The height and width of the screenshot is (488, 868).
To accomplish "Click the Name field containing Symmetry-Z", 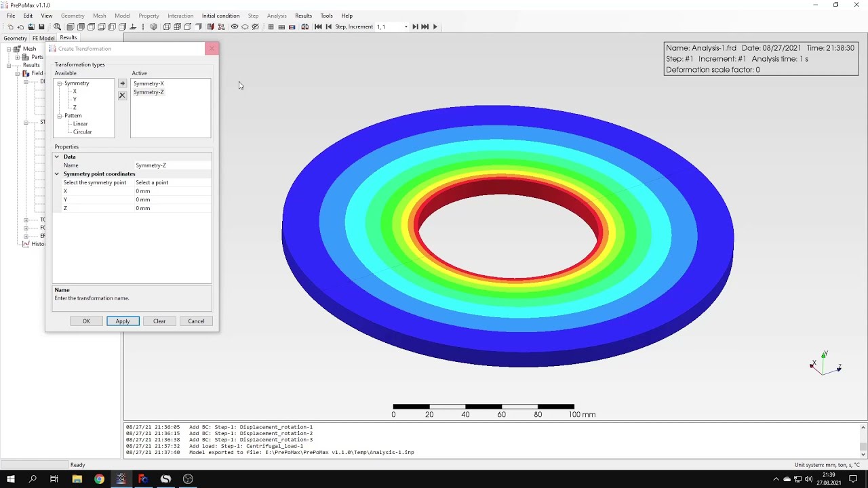I will pos(172,165).
